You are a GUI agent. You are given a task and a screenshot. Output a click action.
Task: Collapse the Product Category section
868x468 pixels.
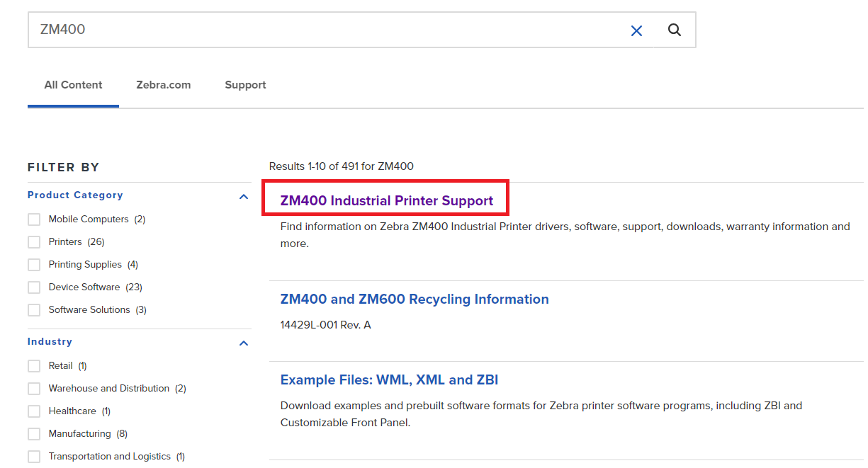[243, 196]
